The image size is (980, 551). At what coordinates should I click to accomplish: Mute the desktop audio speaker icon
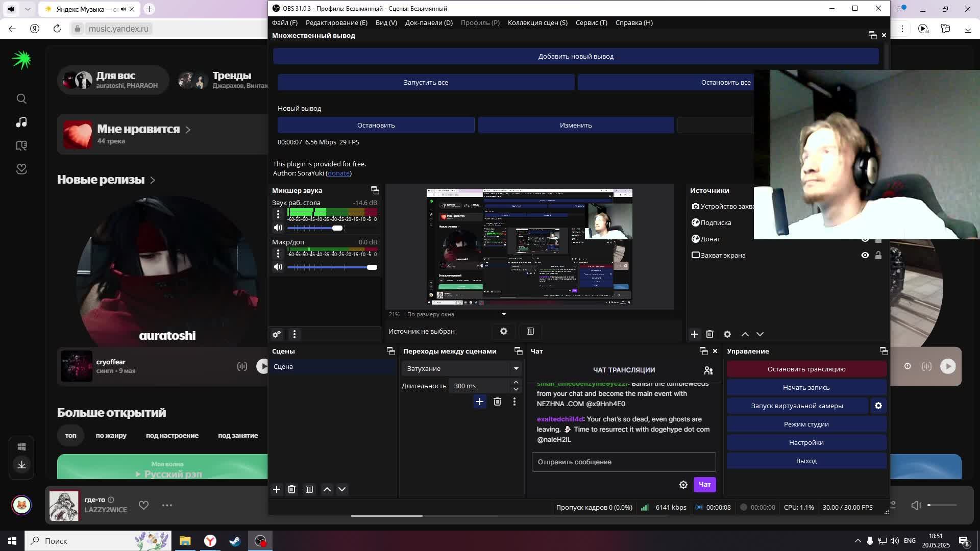pyautogui.click(x=278, y=228)
